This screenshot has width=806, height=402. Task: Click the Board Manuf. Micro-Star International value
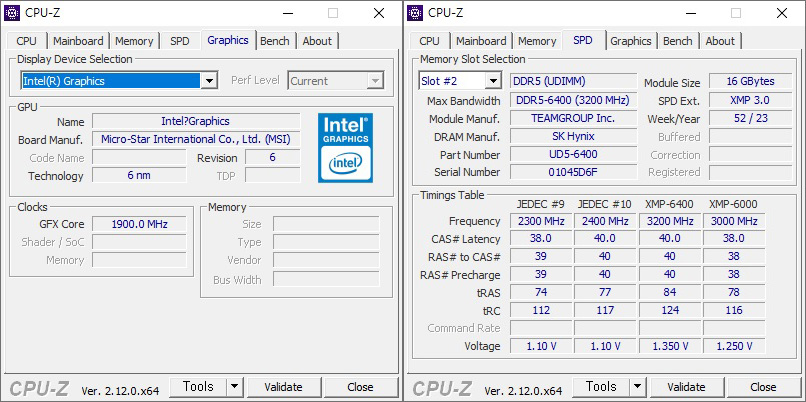point(196,139)
